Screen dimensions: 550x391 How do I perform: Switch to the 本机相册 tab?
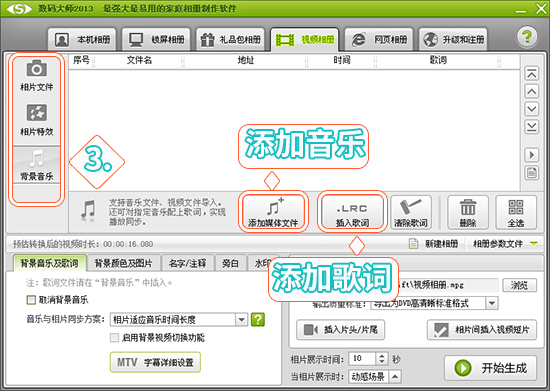[x=82, y=40]
